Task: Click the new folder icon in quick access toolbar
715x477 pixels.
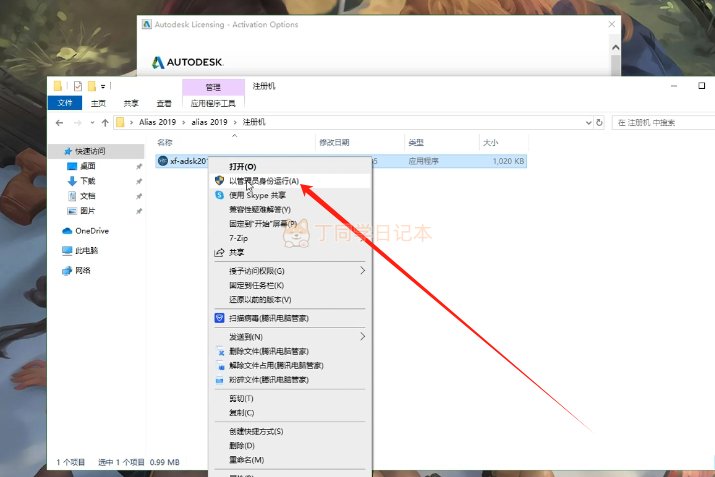Action: point(92,86)
